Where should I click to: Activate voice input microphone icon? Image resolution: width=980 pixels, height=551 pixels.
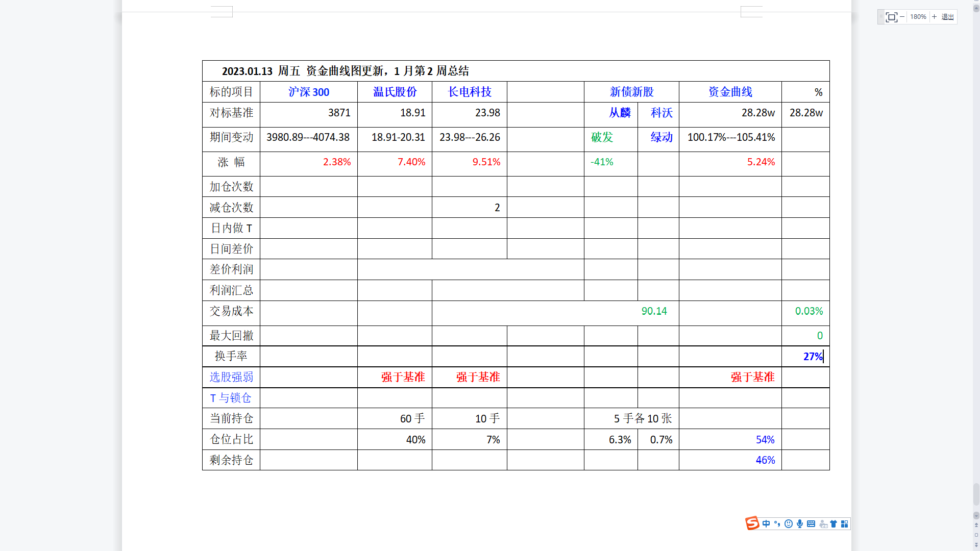[x=800, y=524]
